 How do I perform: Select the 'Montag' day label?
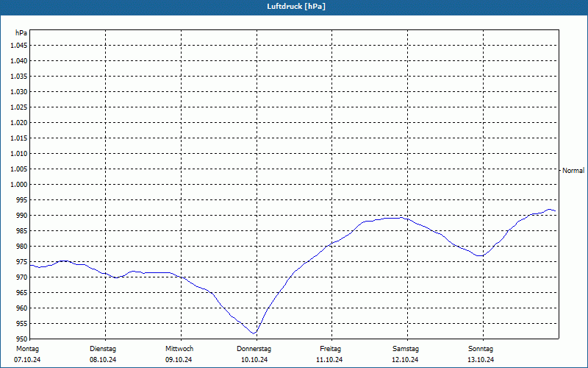[x=27, y=349]
